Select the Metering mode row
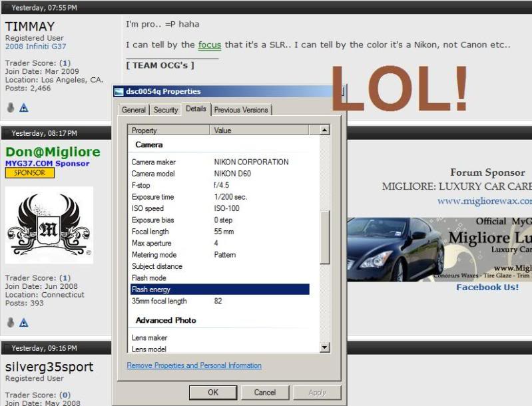The image size is (532, 406). [220, 255]
